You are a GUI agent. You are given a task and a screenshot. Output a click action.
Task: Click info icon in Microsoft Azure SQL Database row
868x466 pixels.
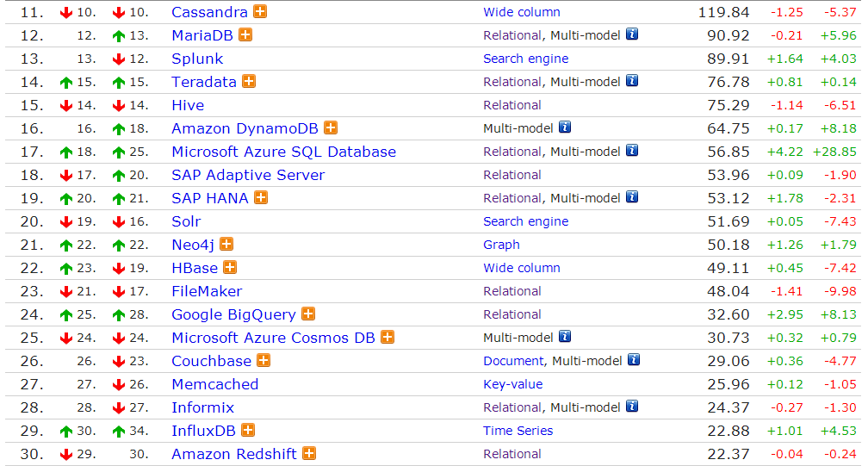(632, 151)
